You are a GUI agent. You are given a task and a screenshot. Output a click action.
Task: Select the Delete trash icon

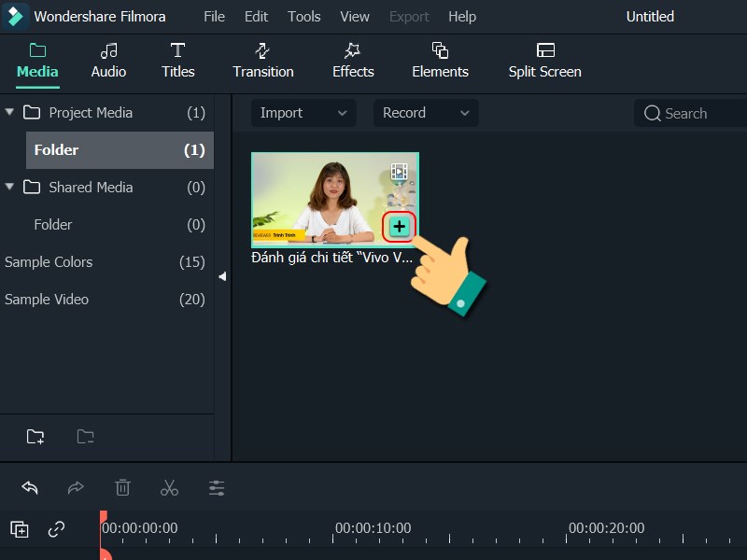122,487
